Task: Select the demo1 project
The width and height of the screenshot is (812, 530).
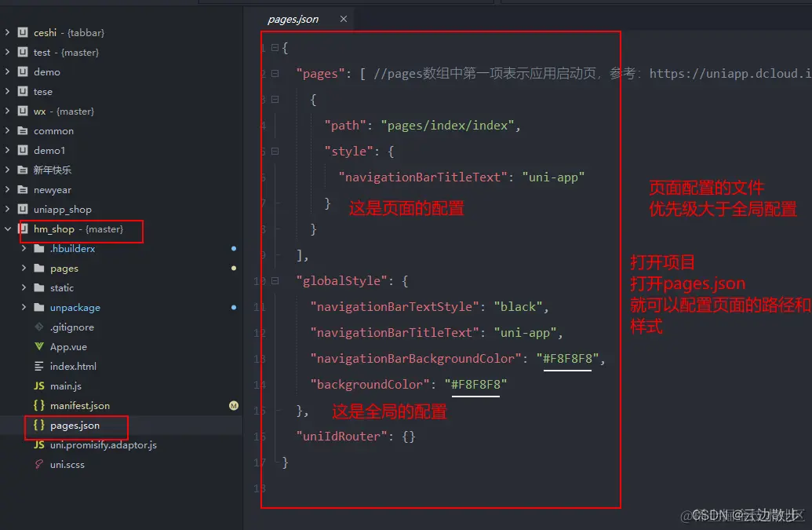Action: click(49, 150)
